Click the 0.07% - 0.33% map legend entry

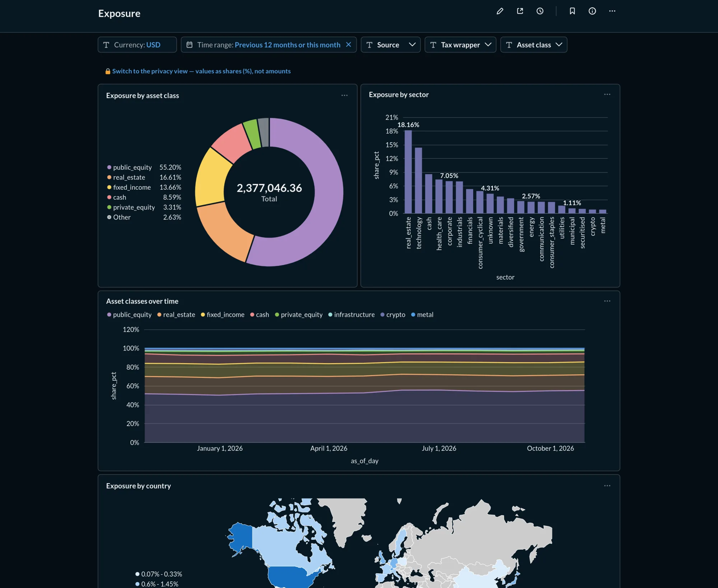(x=159, y=574)
